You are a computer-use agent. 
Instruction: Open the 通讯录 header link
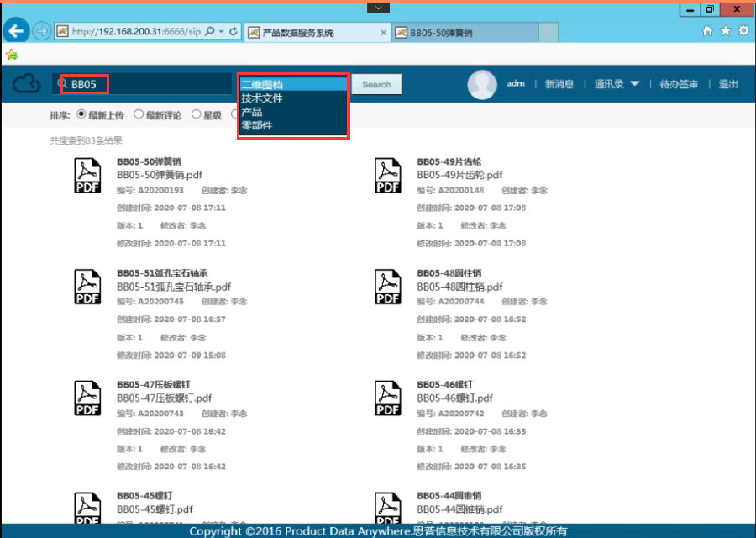609,84
